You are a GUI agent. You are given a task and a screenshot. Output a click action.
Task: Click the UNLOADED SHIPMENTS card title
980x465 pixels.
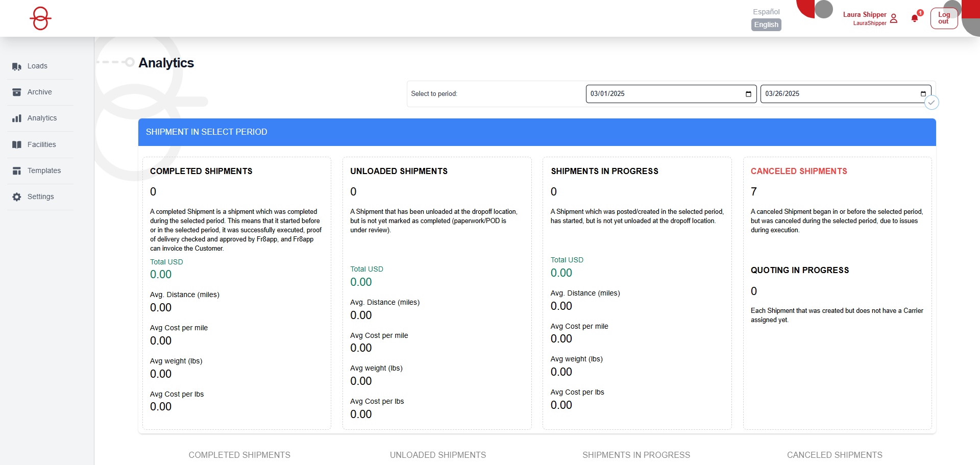coord(399,172)
